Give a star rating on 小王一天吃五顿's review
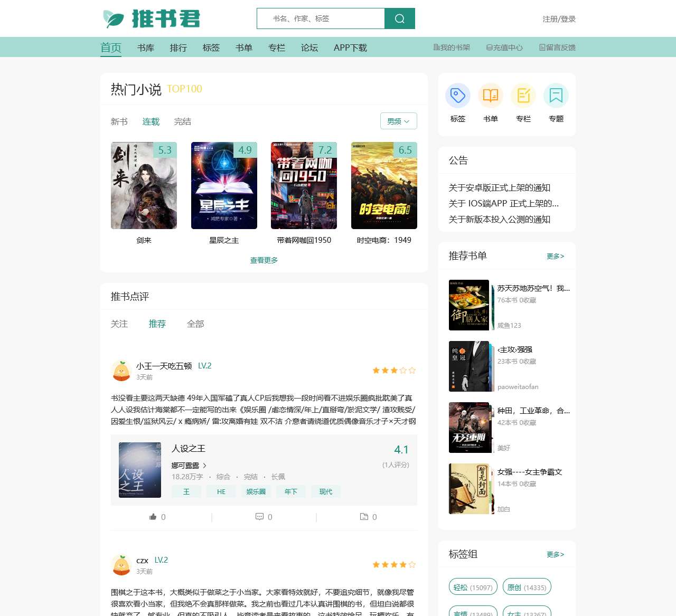 click(x=394, y=370)
